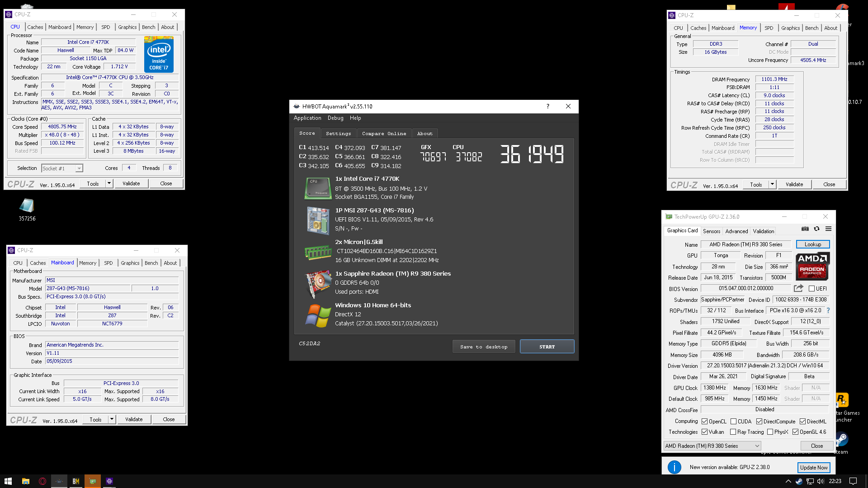Open Graphics tab in CPU-Z Mainboard window
868x488 pixels.
click(x=130, y=263)
